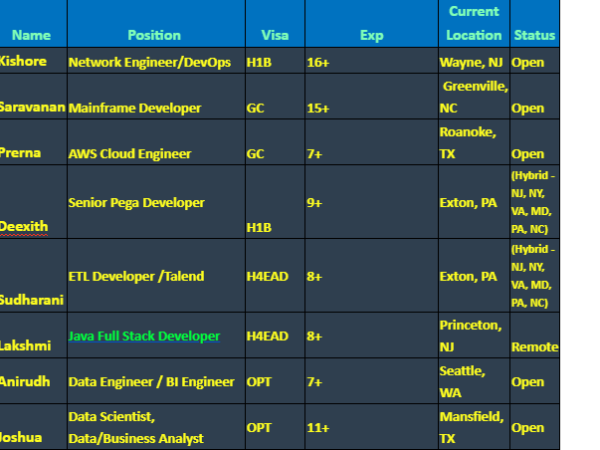Select Deexith's Exton, PA location cell
The height and width of the screenshot is (450, 600).
(x=474, y=202)
